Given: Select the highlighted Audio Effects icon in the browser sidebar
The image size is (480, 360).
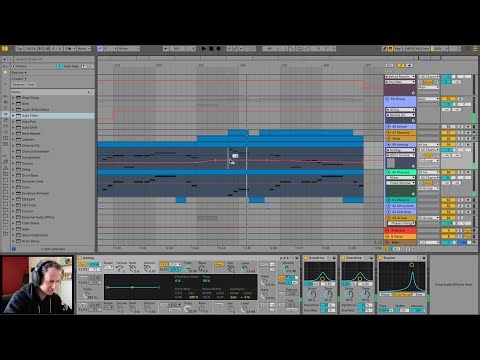Looking at the screenshot, I should 5,114.
